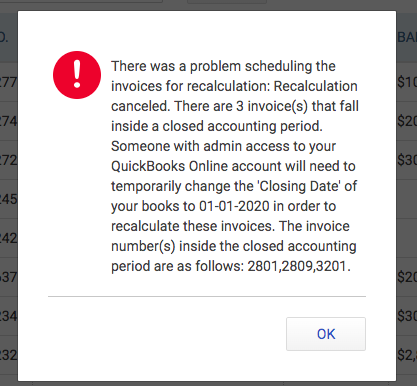Click the 01-01-2020 closing date text
This screenshot has width=417, height=386.
[x=234, y=206]
